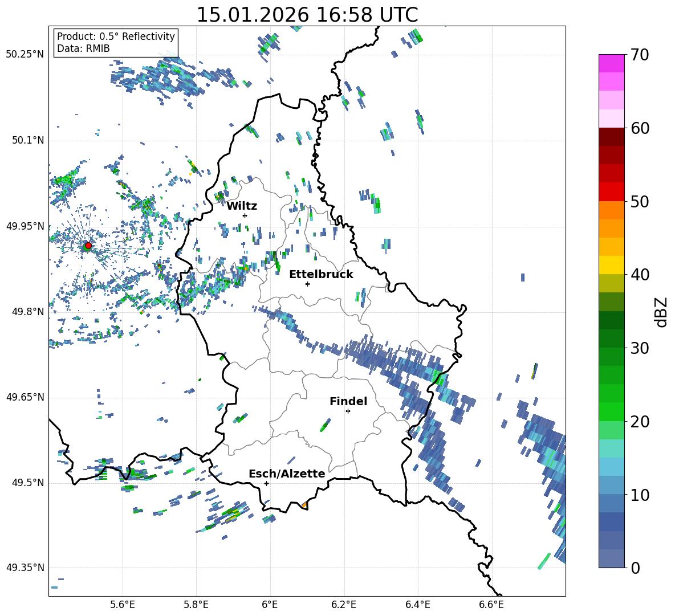Click the dBZ colorbar axis label
This screenshot has width=675, height=616.
pyautogui.click(x=661, y=312)
